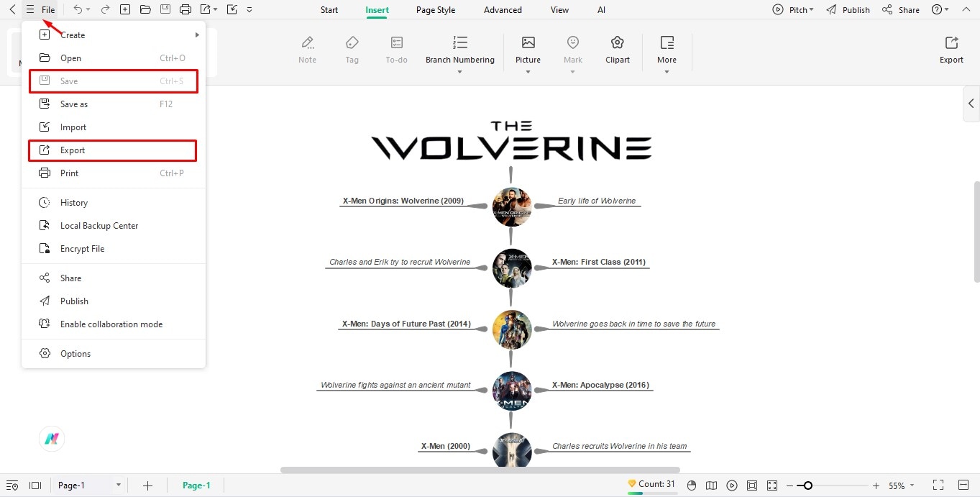
Task: Select Enable collaboration mode
Action: [114, 324]
